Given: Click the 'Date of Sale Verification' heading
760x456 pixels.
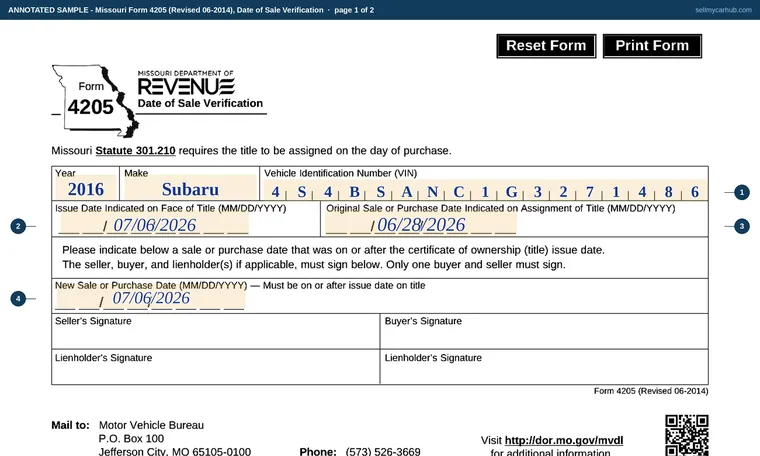Looking at the screenshot, I should tap(200, 103).
